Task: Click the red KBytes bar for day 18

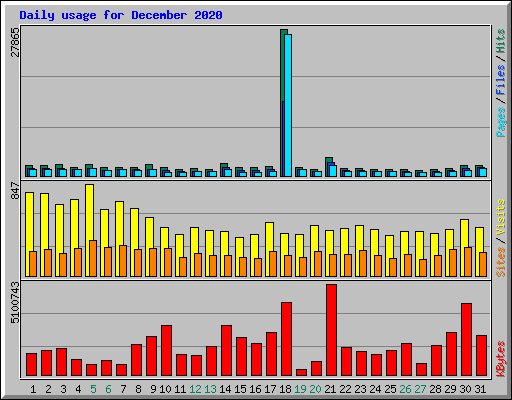Action: (x=286, y=339)
